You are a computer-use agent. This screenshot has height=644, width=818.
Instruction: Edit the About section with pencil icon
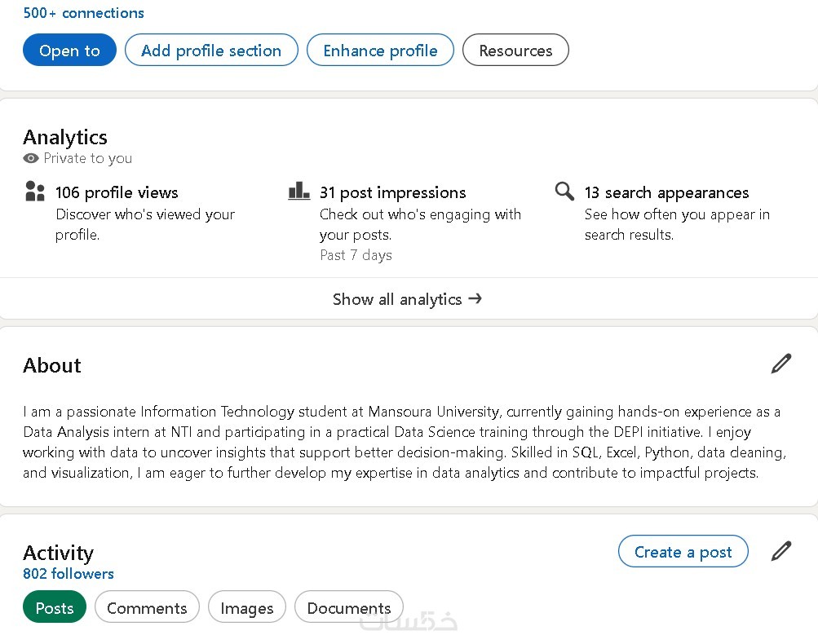pyautogui.click(x=780, y=364)
